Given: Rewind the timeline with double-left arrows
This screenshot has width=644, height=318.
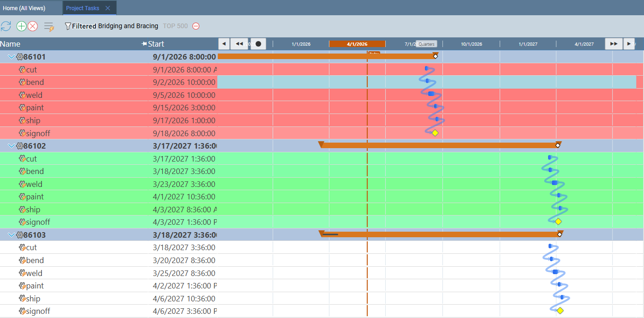Looking at the screenshot, I should [239, 44].
